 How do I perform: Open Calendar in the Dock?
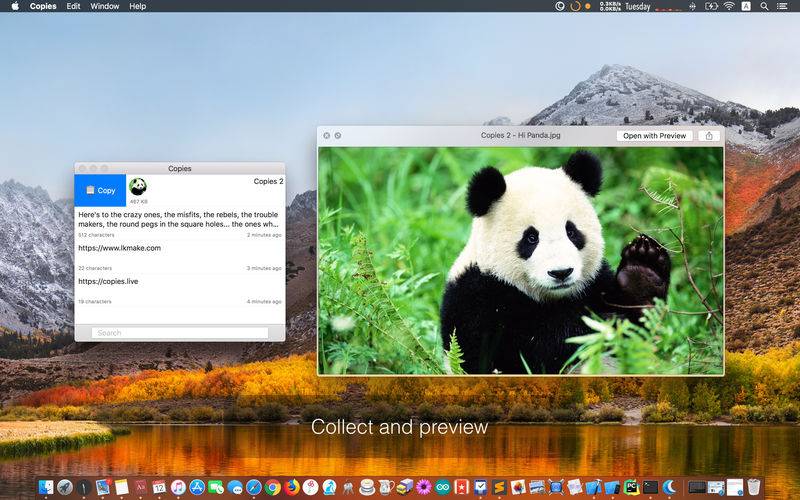[x=159, y=487]
